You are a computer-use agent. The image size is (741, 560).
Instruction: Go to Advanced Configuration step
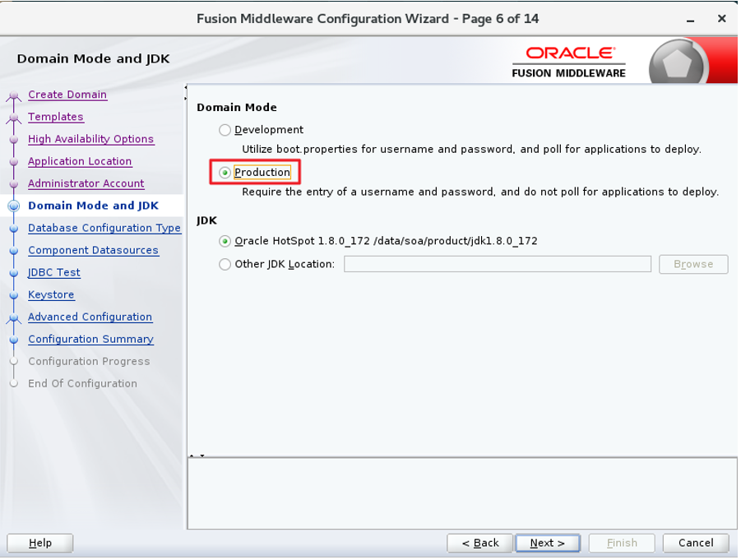coord(90,317)
